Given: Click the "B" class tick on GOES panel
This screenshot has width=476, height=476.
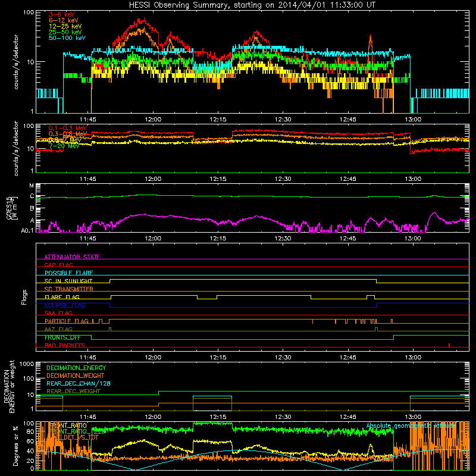Looking at the screenshot, I should click(x=32, y=209).
